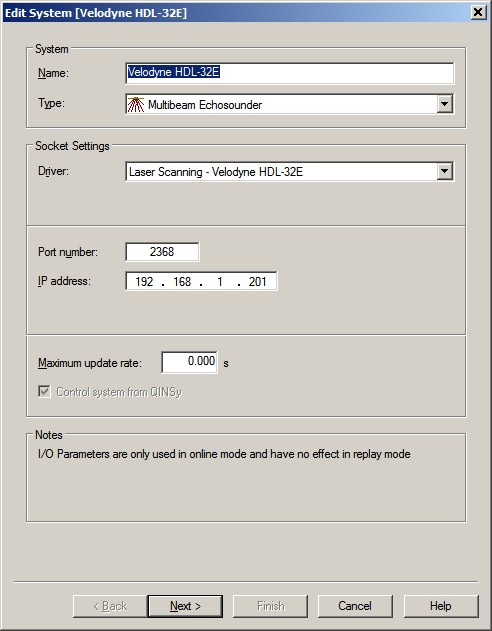Click the Type label

point(51,103)
